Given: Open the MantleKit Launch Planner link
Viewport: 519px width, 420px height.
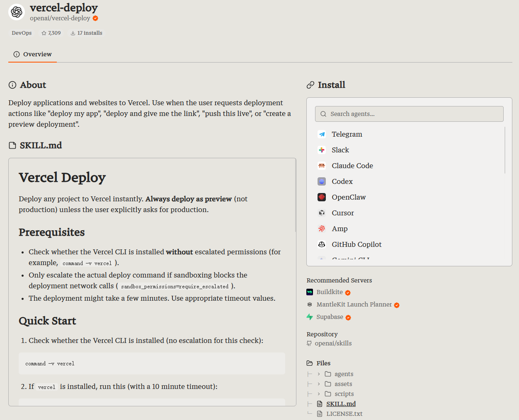Looking at the screenshot, I should [354, 304].
